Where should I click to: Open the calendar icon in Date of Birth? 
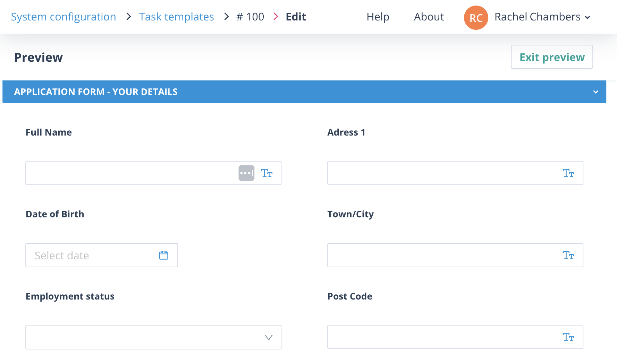pyautogui.click(x=164, y=255)
